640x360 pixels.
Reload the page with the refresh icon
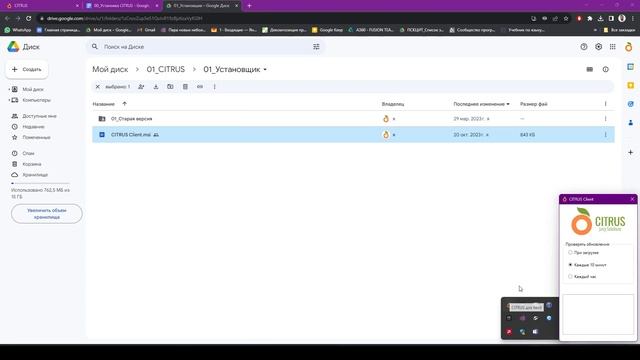pyautogui.click(x=28, y=18)
